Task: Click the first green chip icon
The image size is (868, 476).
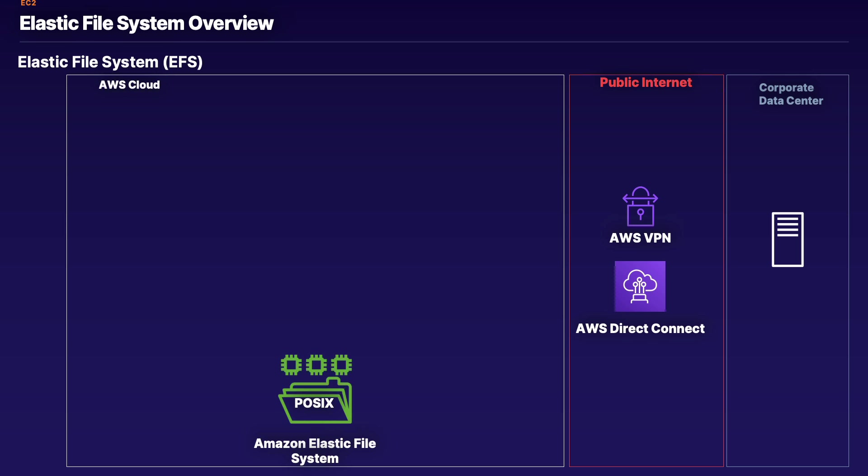Action: tap(291, 365)
